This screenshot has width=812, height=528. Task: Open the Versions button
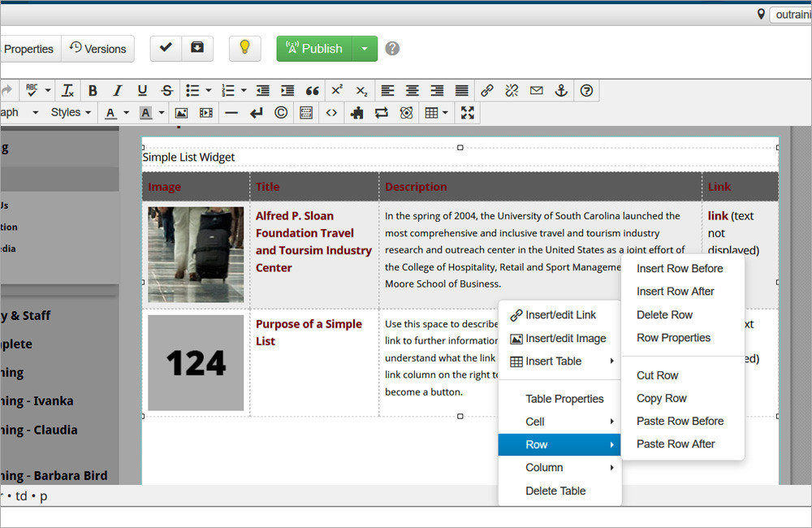pos(98,49)
